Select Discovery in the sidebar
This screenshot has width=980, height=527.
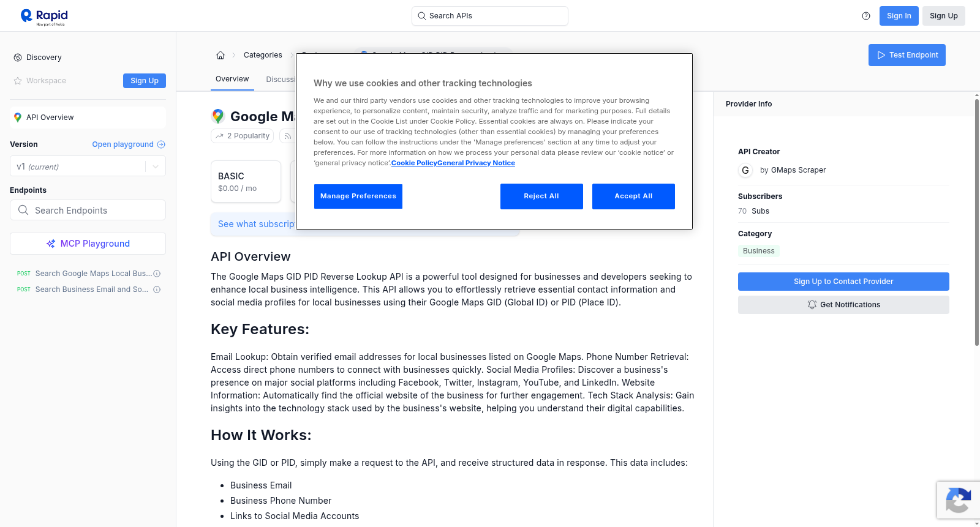pos(44,58)
